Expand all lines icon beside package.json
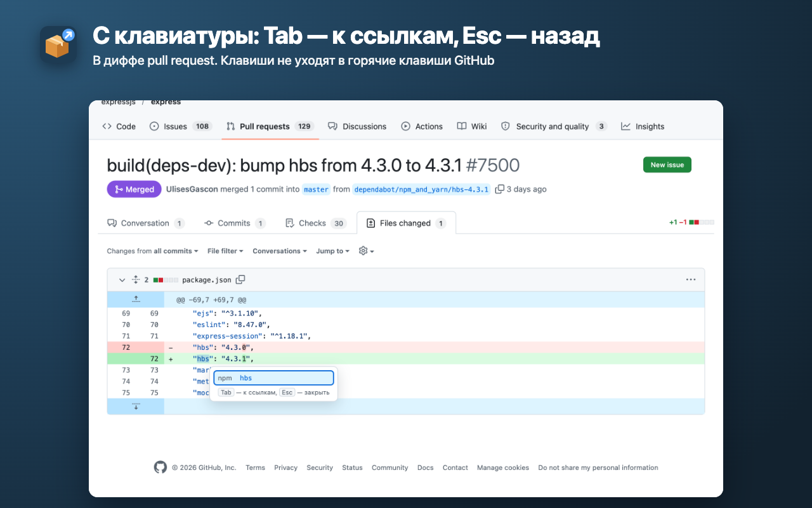812x508 pixels. click(135, 279)
